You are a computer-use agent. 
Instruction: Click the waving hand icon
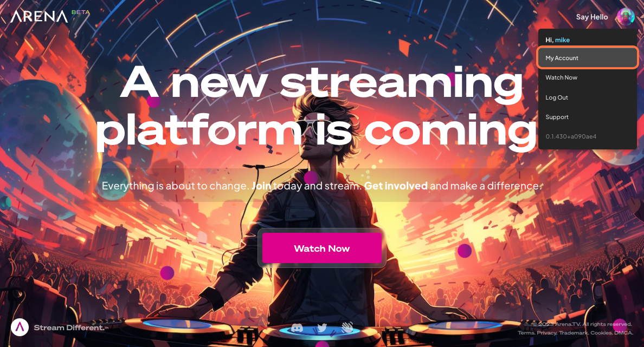347,328
